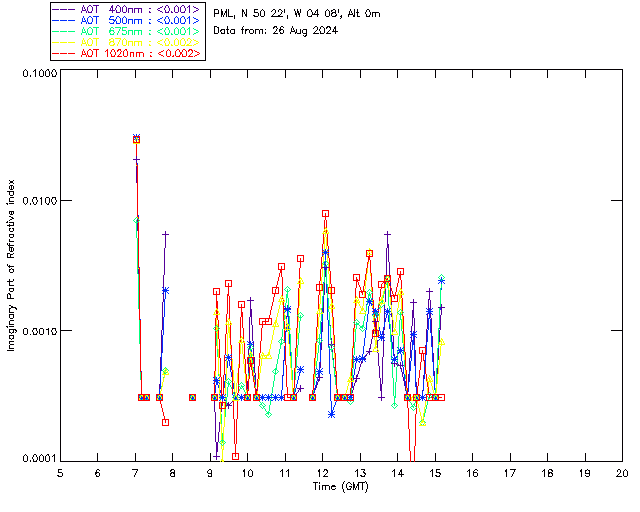Image resolution: width=640 pixels, height=512 pixels.
Task: Click the red square marker below 7.8 GMT
Action: pyautogui.click(x=165, y=422)
